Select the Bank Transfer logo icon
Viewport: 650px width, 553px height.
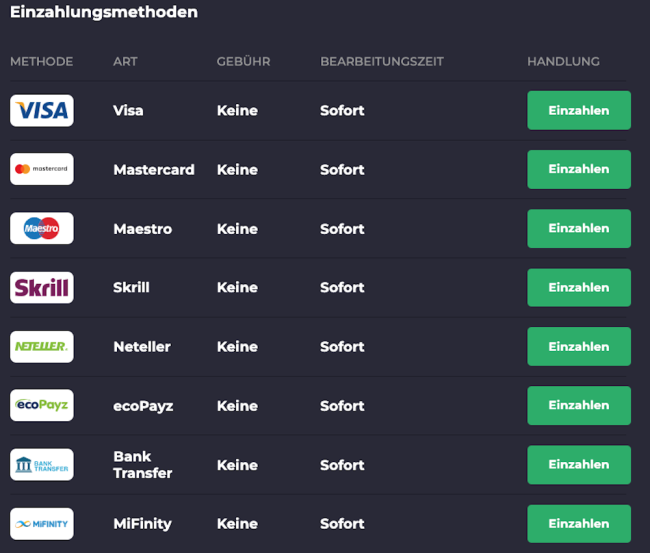coord(42,464)
